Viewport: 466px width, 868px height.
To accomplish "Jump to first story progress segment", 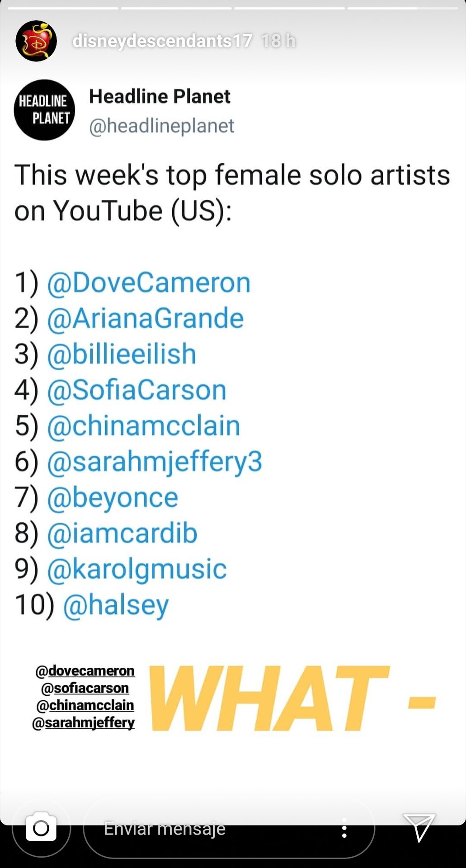I will (63, 8).
